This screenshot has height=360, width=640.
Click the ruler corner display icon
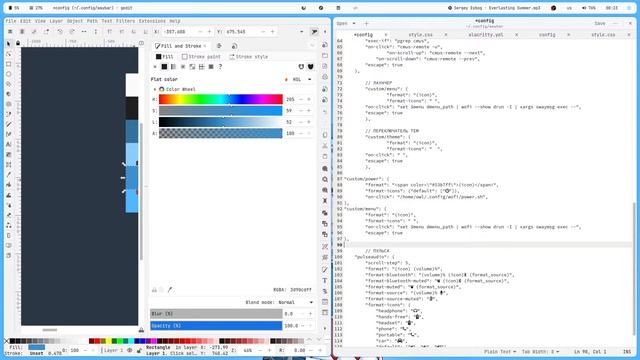141,43
